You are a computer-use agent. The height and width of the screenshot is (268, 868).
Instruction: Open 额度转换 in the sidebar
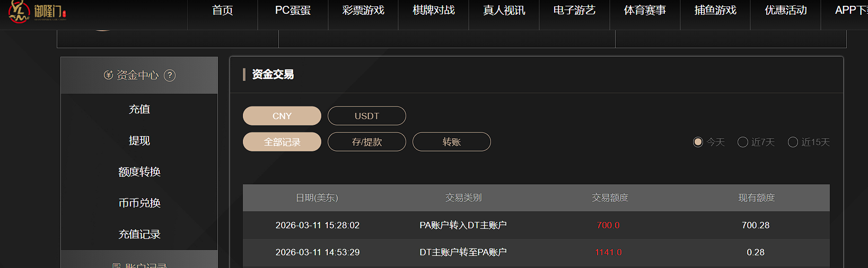(139, 172)
